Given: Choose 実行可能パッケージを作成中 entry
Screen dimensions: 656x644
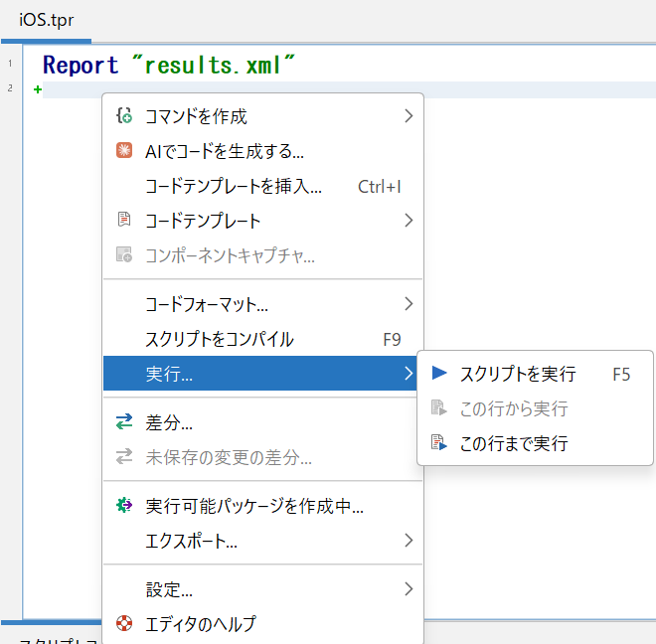Looking at the screenshot, I should pyautogui.click(x=262, y=506).
